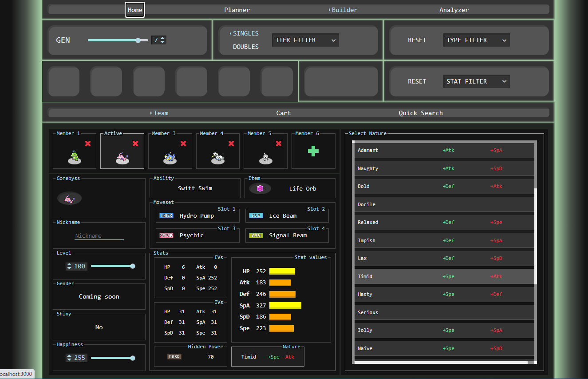
Task: Select the Member 3 Pokémon sprite
Action: pos(170,157)
